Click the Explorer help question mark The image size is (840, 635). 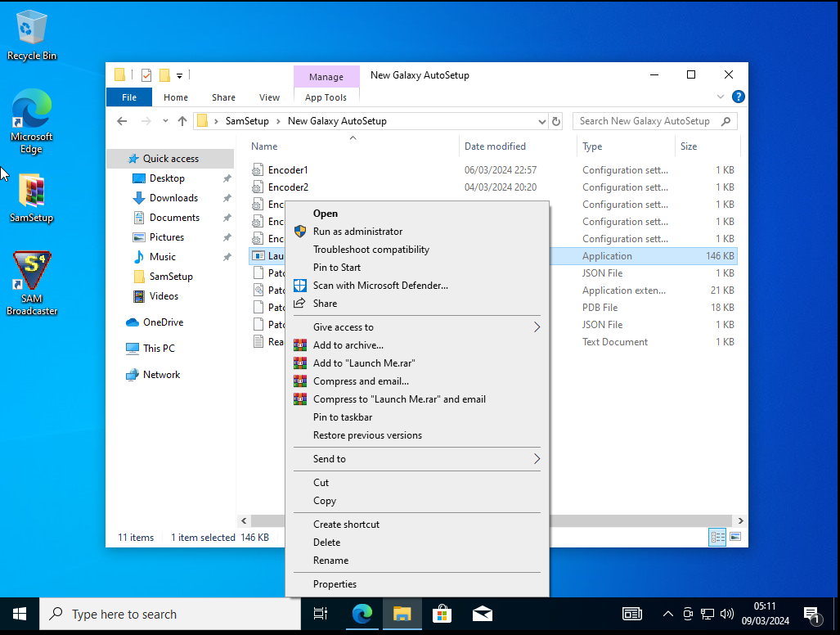pyautogui.click(x=738, y=97)
